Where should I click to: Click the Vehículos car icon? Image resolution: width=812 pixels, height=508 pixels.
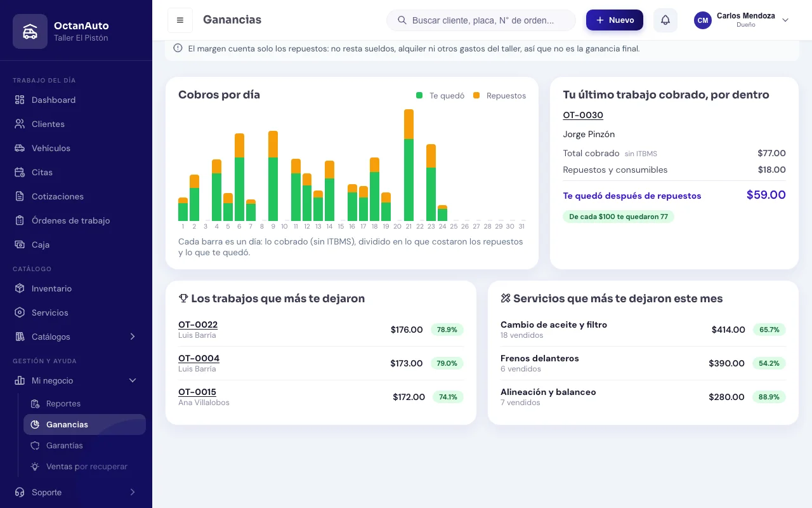20,148
